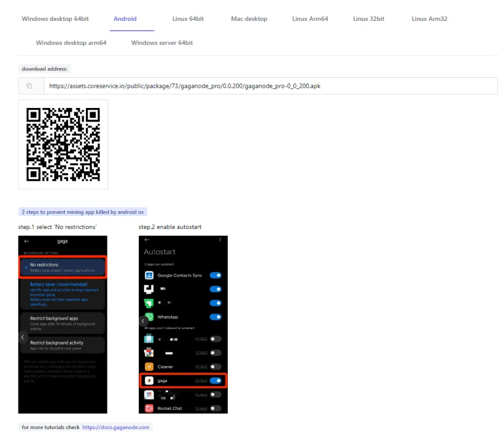Toggle Google Contacts Sync autostart switch

pos(215,276)
